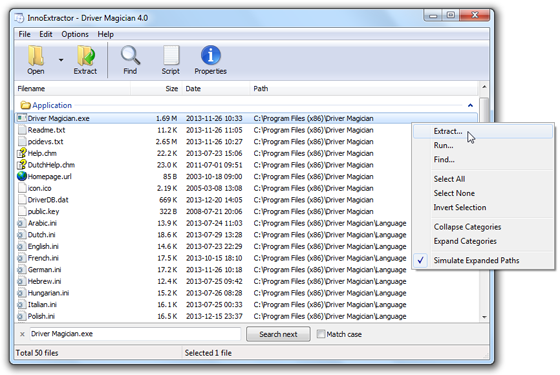Select the Hungarian.ini row text
Screen dimensions: 560x375
(x=48, y=293)
